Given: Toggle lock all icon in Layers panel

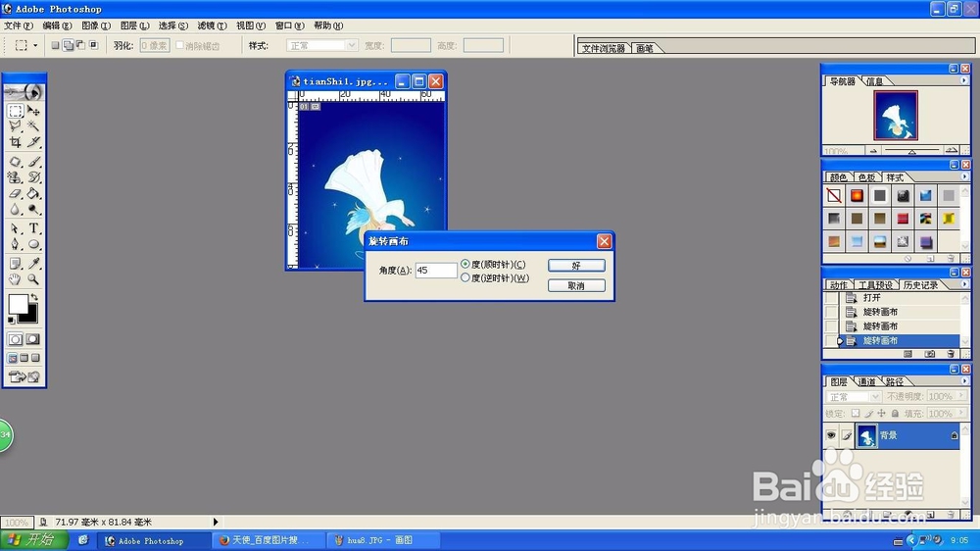Looking at the screenshot, I should [895, 414].
